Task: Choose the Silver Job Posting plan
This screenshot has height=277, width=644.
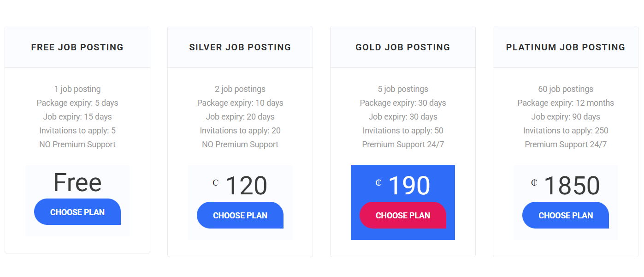Action: pyautogui.click(x=240, y=215)
